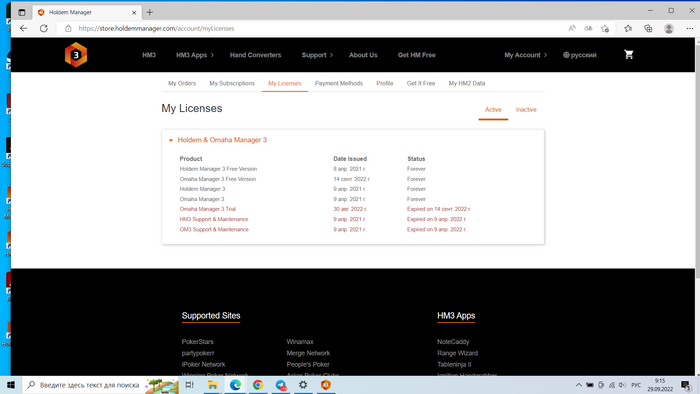Open My Orders tab
The image size is (700, 394).
(182, 83)
